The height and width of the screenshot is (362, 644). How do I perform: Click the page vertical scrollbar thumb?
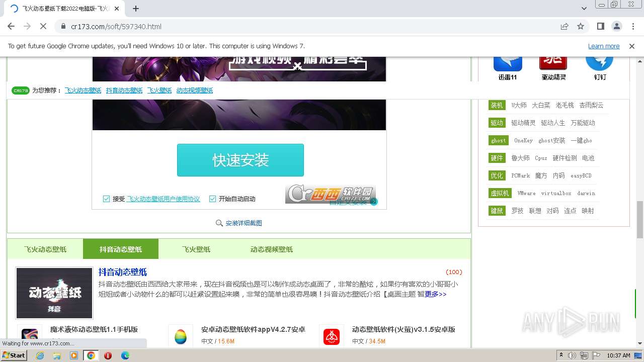point(639,220)
